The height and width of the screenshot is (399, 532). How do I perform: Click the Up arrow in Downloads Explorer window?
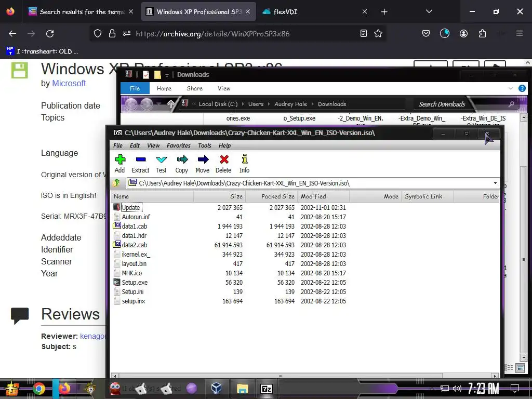click(170, 104)
